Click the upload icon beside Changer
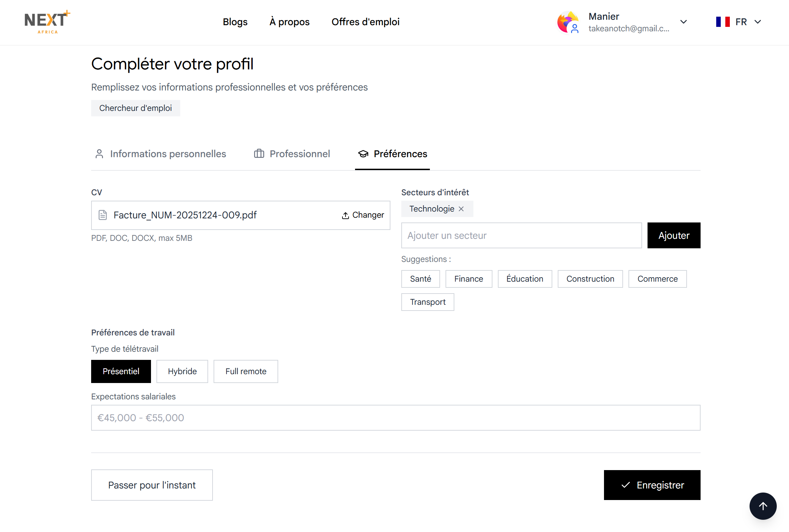789x532 pixels. pyautogui.click(x=345, y=215)
